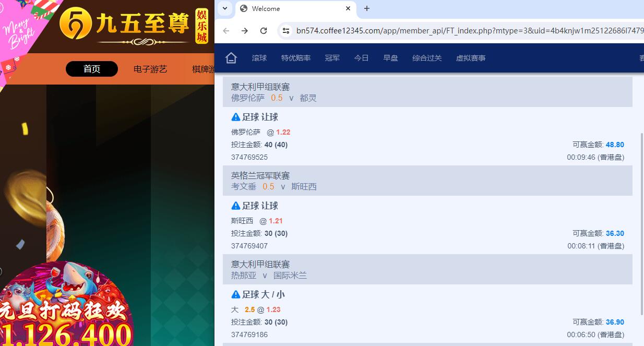Click timestamp 00:06:50 (香港盘)
This screenshot has width=644, height=346.
pyautogui.click(x=595, y=335)
